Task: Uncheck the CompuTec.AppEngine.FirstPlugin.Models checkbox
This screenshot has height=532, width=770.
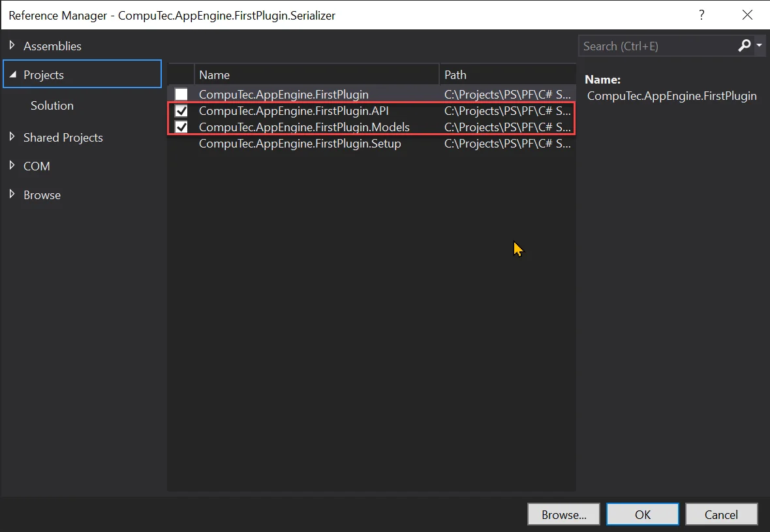Action: point(181,127)
